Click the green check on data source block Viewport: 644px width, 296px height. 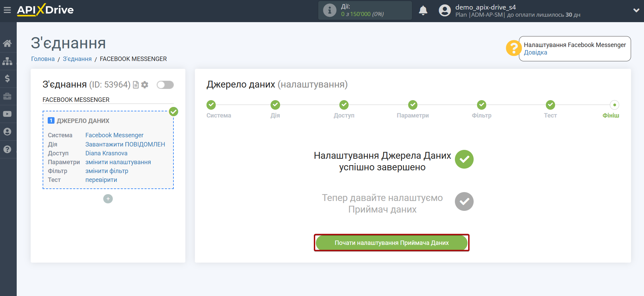(174, 112)
